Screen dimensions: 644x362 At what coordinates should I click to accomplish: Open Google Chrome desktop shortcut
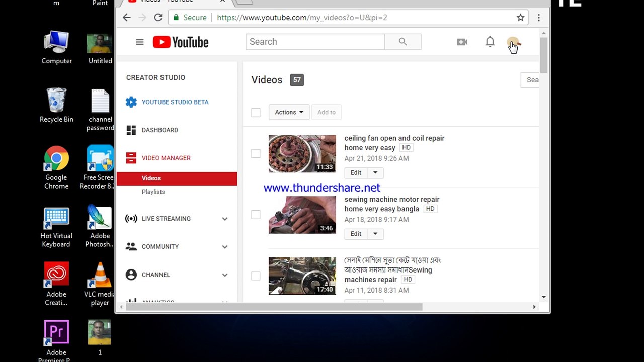click(56, 167)
